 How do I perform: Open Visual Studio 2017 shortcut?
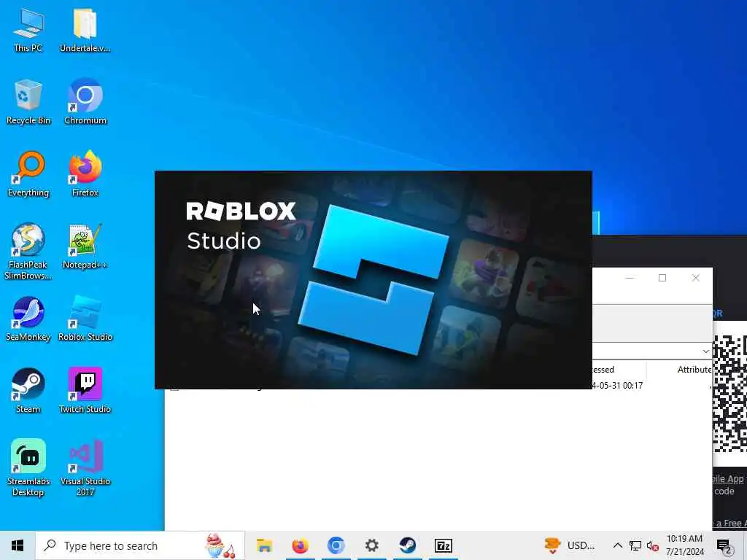(x=85, y=467)
